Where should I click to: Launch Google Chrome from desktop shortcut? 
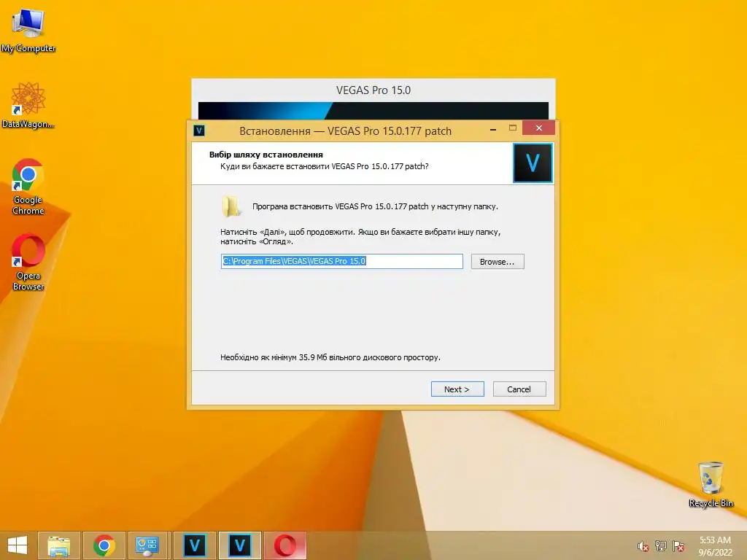(28, 186)
